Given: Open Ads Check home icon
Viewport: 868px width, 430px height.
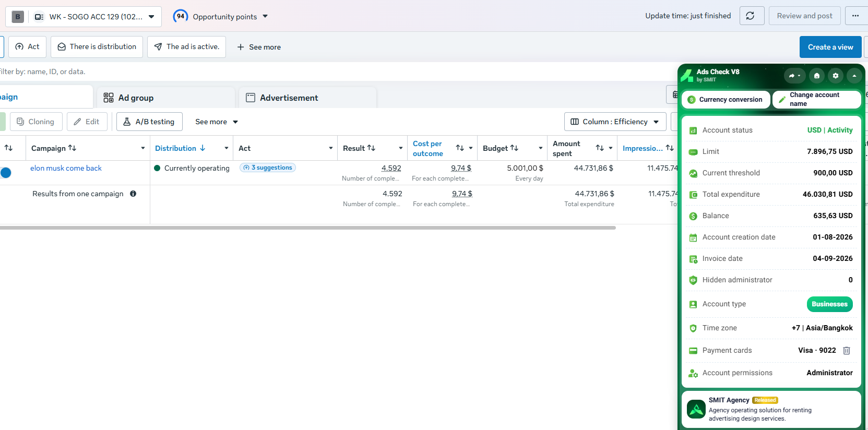Looking at the screenshot, I should click(817, 76).
